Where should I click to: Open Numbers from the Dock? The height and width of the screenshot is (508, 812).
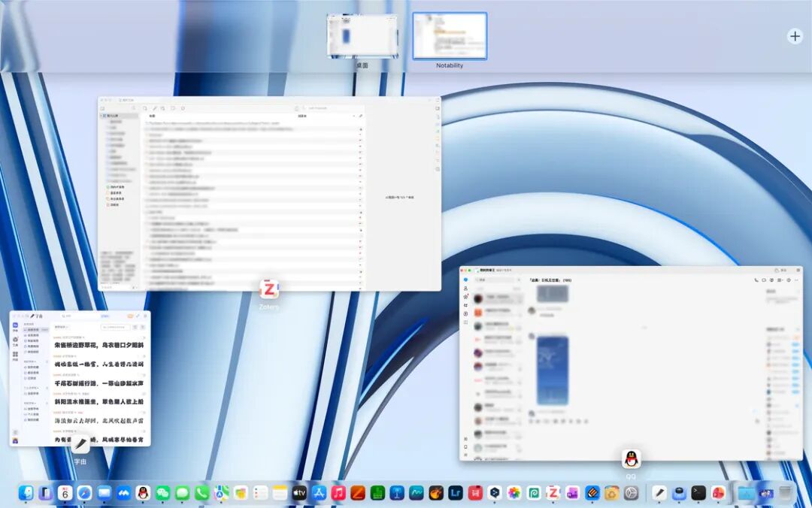pyautogui.click(x=377, y=493)
